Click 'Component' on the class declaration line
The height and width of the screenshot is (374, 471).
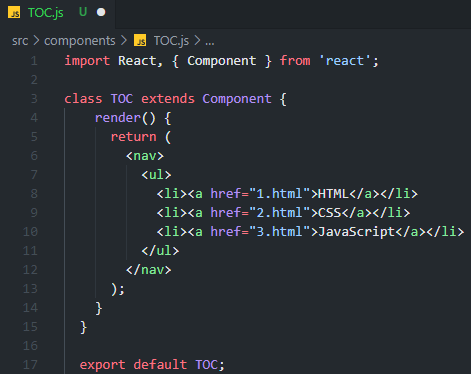click(x=237, y=99)
